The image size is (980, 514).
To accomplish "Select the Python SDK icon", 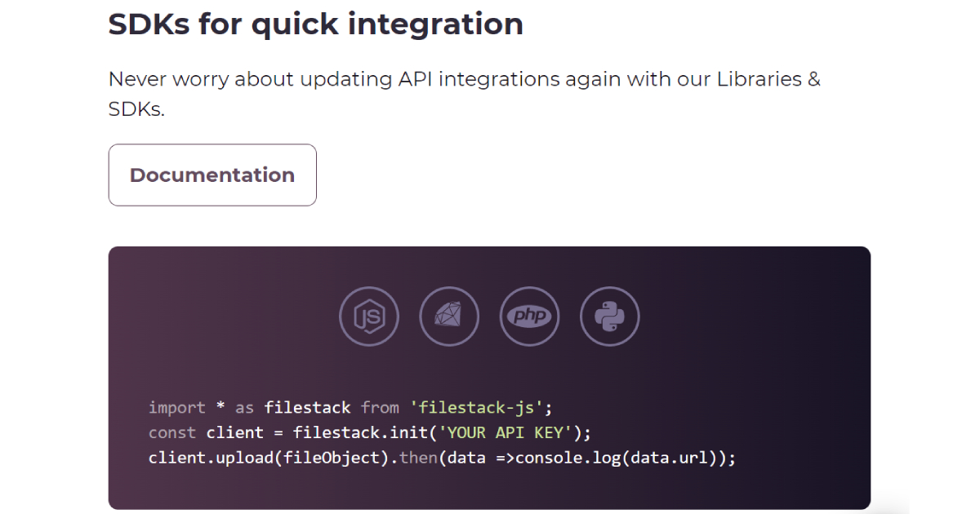I will coord(610,317).
